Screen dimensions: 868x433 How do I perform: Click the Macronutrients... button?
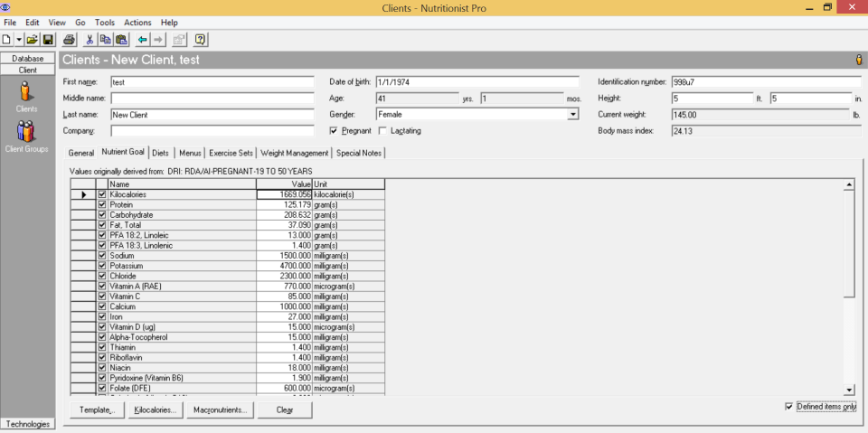(x=221, y=410)
